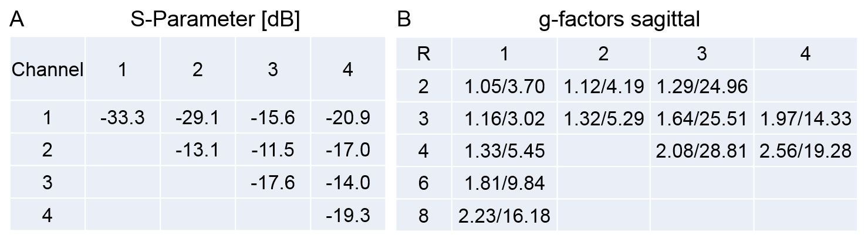
Task: Click the -19.3 cell
Action: [x=347, y=215]
